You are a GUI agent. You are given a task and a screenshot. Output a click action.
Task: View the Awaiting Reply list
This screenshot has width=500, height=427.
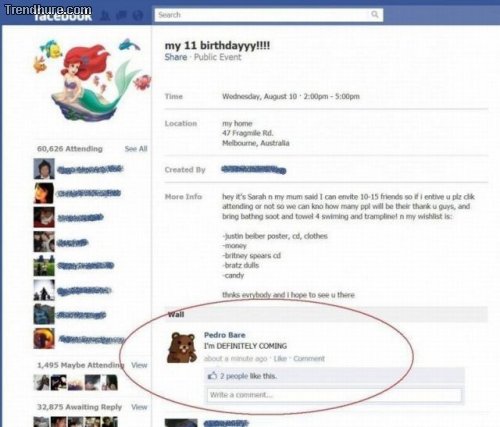pos(139,407)
